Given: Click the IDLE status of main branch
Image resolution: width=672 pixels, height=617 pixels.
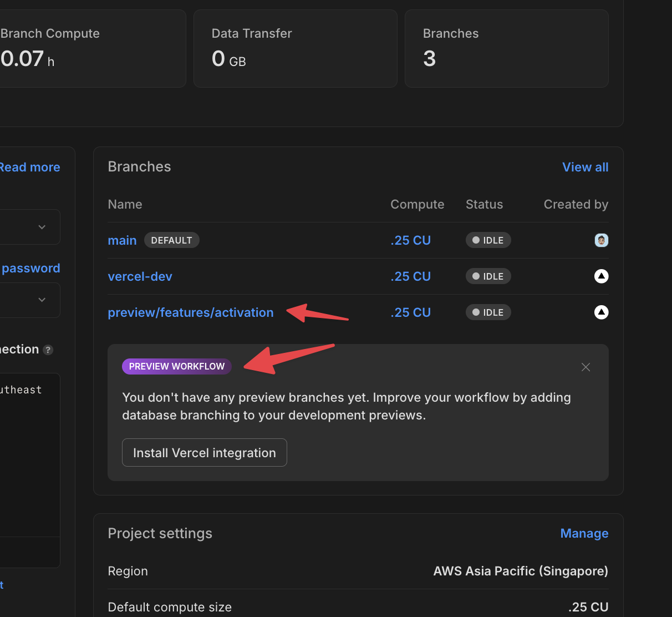Looking at the screenshot, I should click(488, 240).
